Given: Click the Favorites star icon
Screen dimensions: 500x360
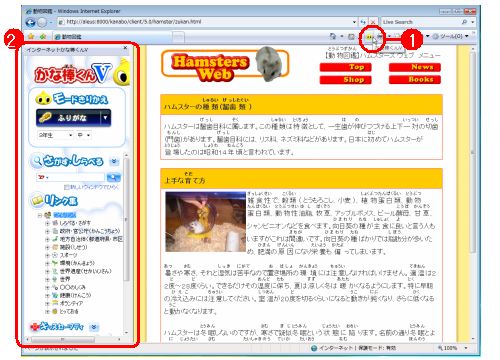Looking at the screenshot, I should click(x=31, y=36).
